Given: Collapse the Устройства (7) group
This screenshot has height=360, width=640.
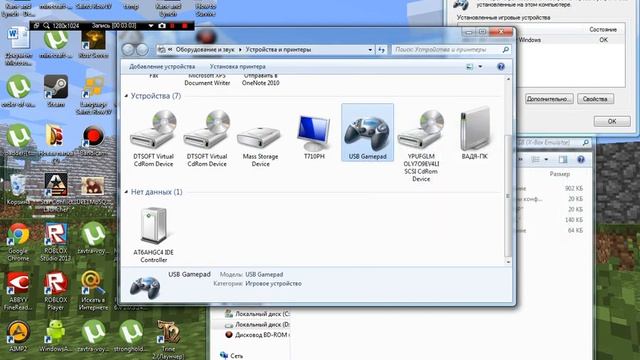Looking at the screenshot, I should point(126,96).
